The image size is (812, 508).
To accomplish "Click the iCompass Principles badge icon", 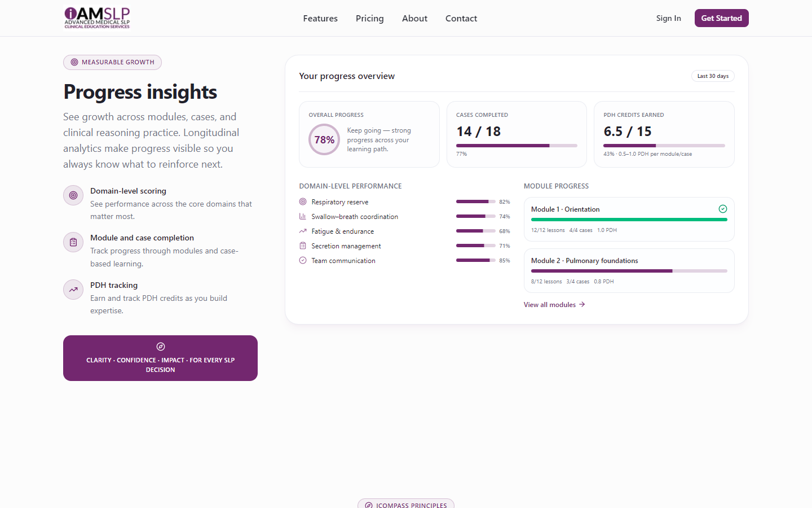I will (x=369, y=505).
